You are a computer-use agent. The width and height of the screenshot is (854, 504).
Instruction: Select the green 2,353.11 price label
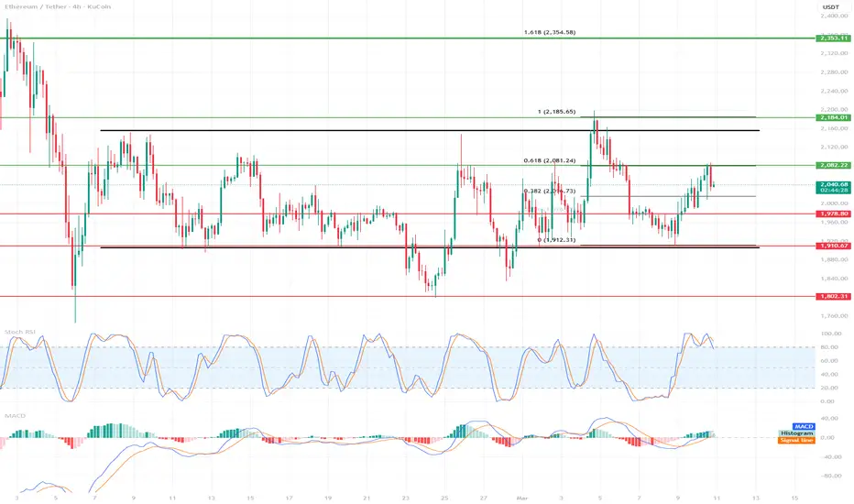pos(833,38)
